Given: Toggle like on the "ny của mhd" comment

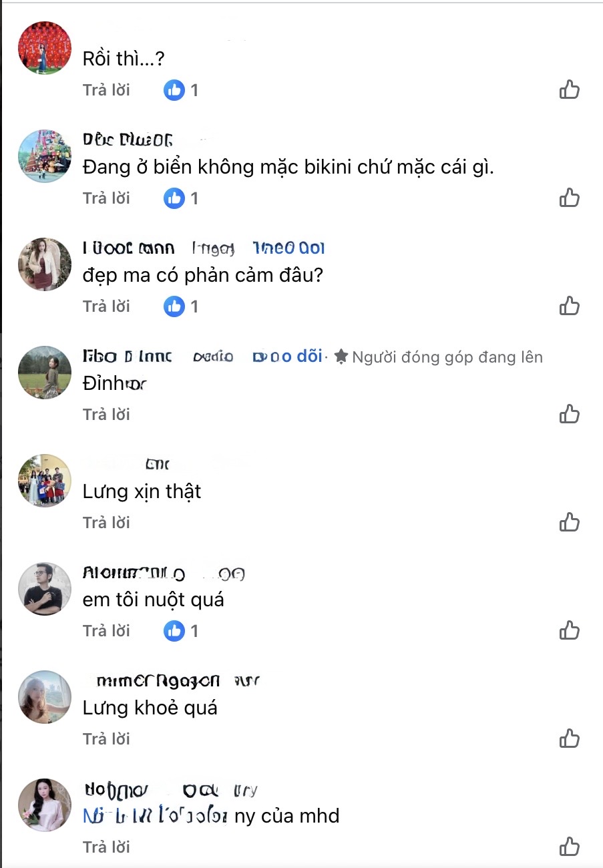Looking at the screenshot, I should [x=570, y=847].
